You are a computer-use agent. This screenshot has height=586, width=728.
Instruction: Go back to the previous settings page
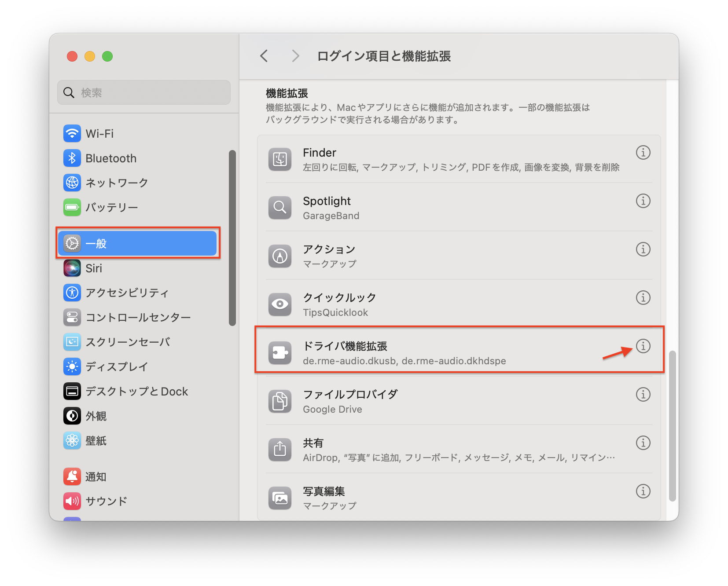pos(264,56)
